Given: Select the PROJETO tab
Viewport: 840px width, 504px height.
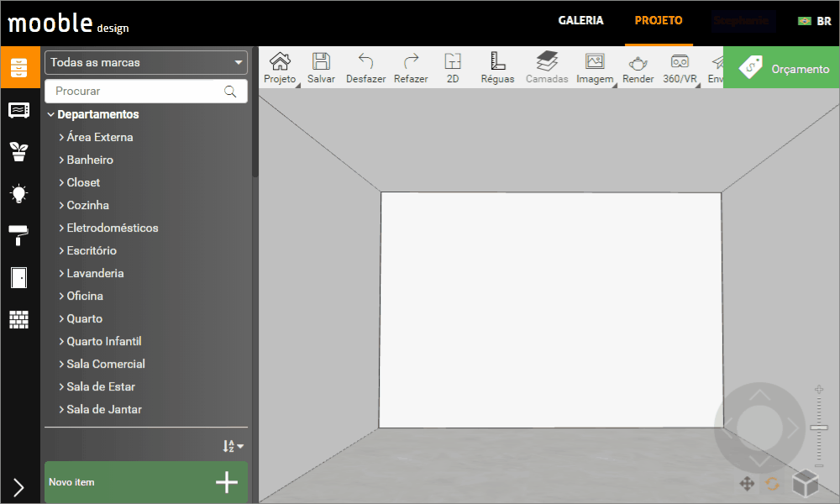Looking at the screenshot, I should 659,20.
